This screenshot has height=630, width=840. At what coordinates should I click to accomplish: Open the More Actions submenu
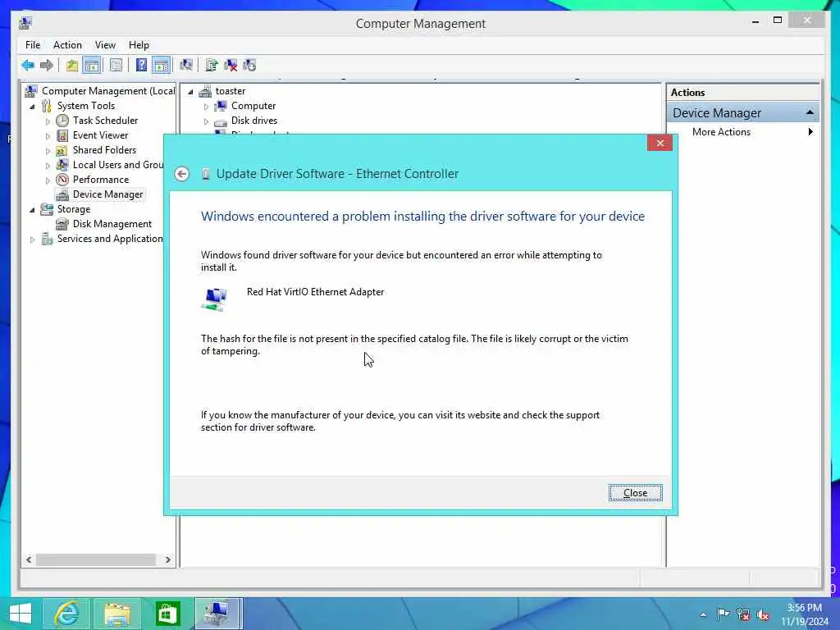[742, 132]
